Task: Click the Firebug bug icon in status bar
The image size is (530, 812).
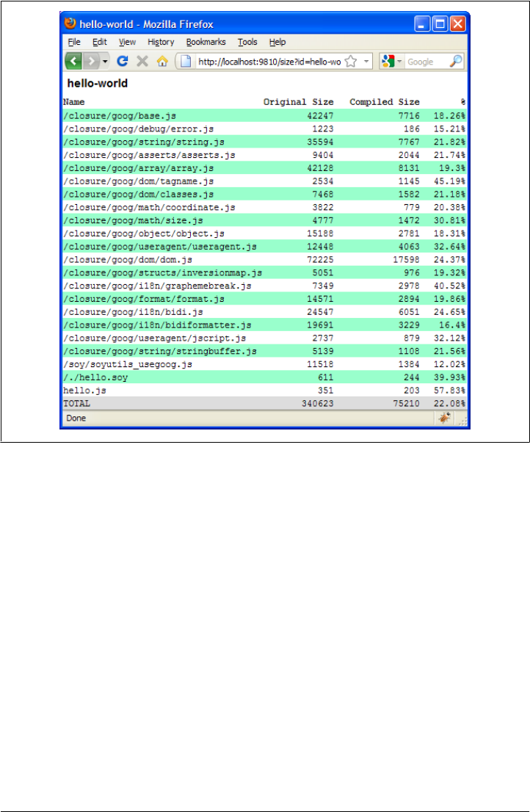Action: (444, 418)
